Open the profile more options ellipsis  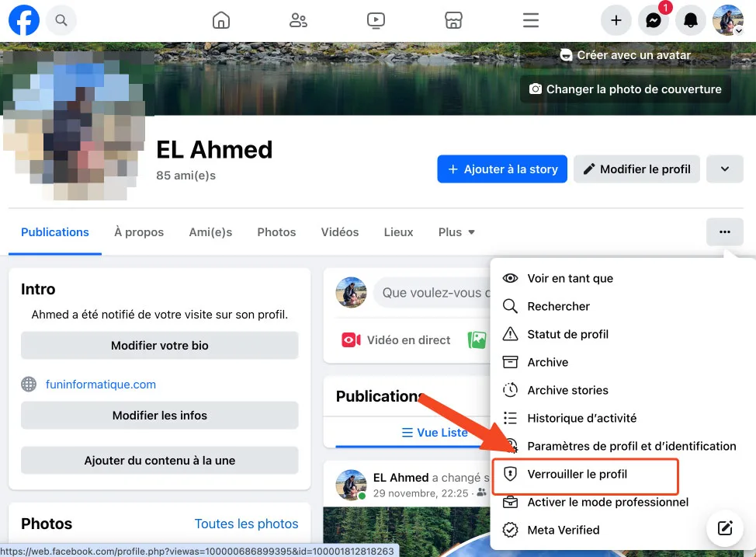[724, 232]
